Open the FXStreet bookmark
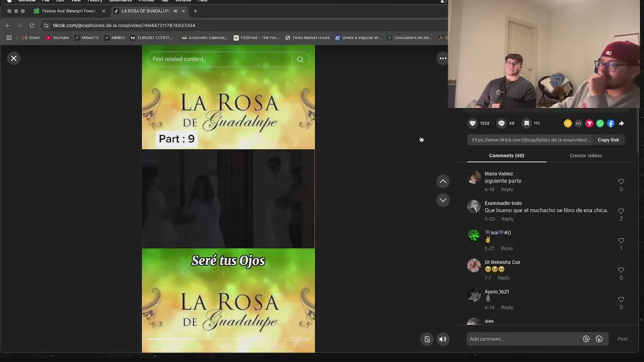 257,38
